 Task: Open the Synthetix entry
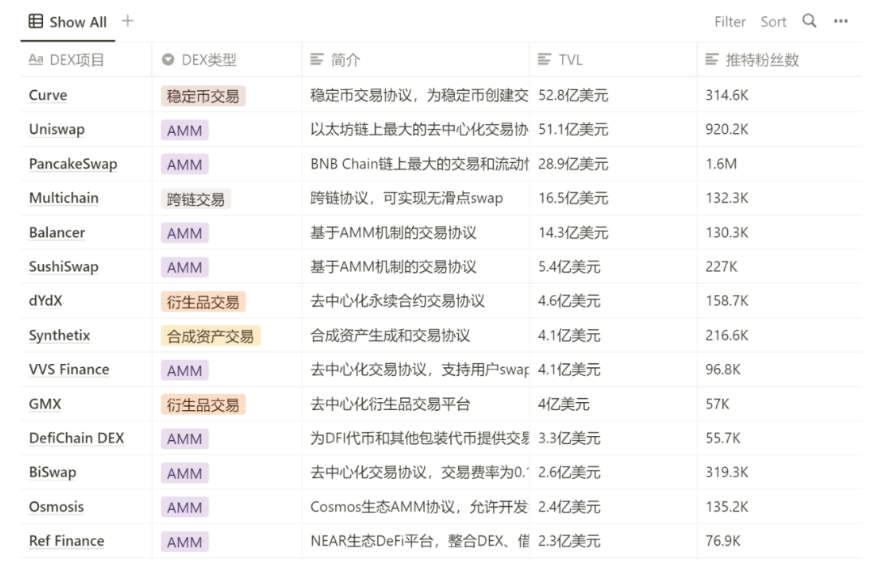tap(59, 335)
